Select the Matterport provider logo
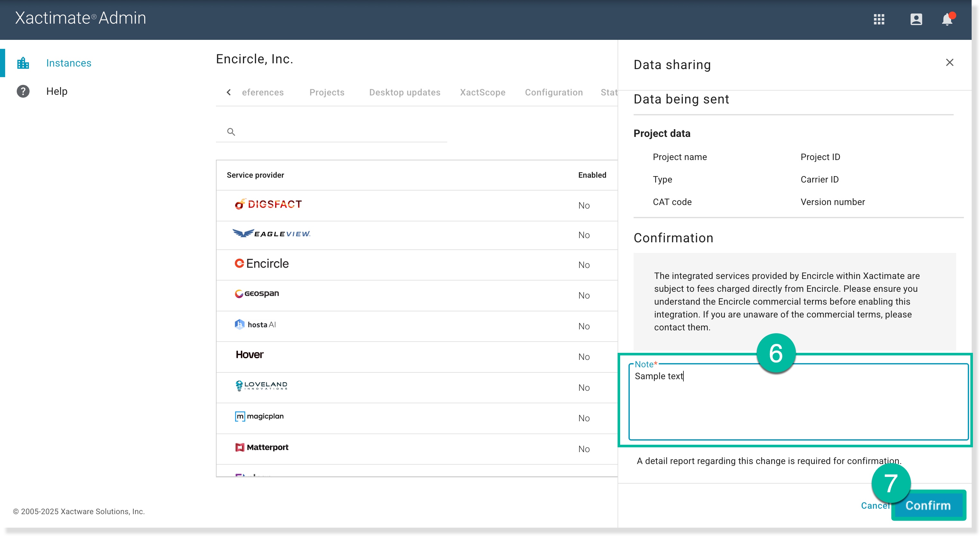 (262, 447)
